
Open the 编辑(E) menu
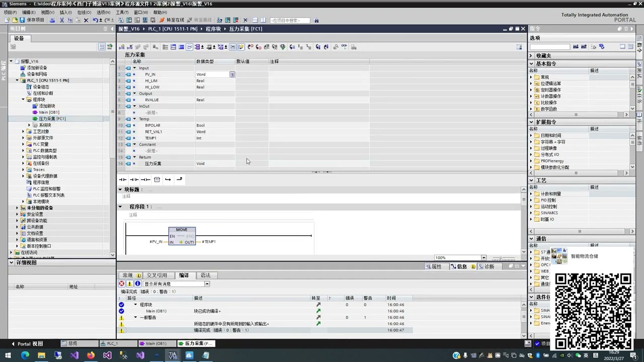[x=28, y=13]
